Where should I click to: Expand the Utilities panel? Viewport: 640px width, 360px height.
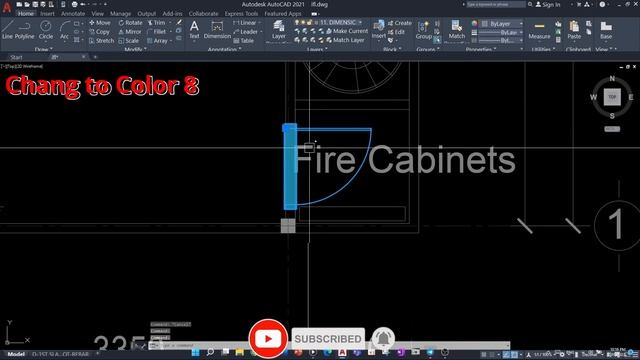coord(543,49)
